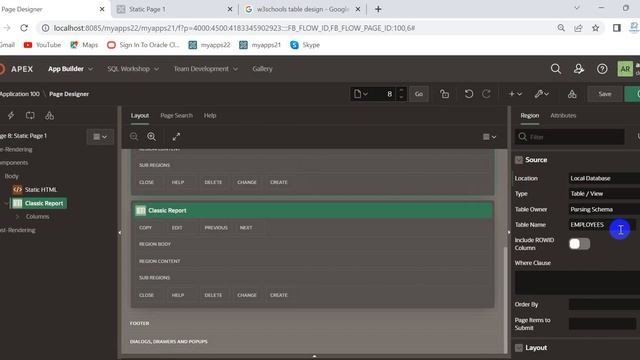Switch to Dynamic Actions lightning tab
Viewport: 640px width, 360px height.
pyautogui.click(x=11, y=116)
